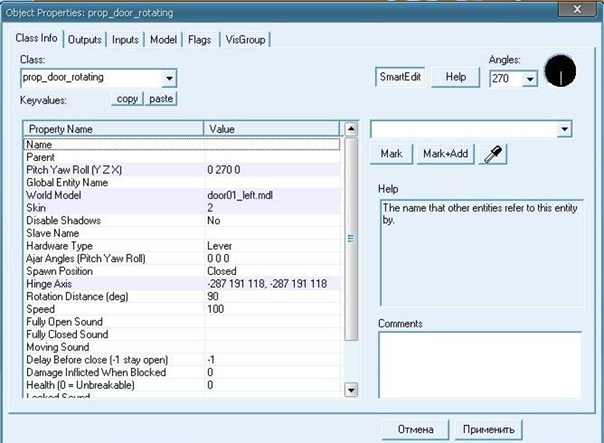Select the Slave Name row

click(182, 233)
